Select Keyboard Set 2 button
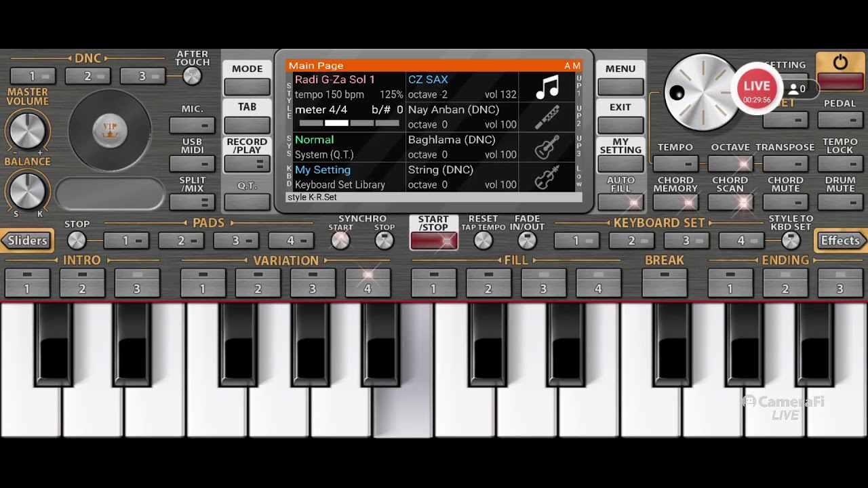Viewport: 868px width, 488px height. 631,240
